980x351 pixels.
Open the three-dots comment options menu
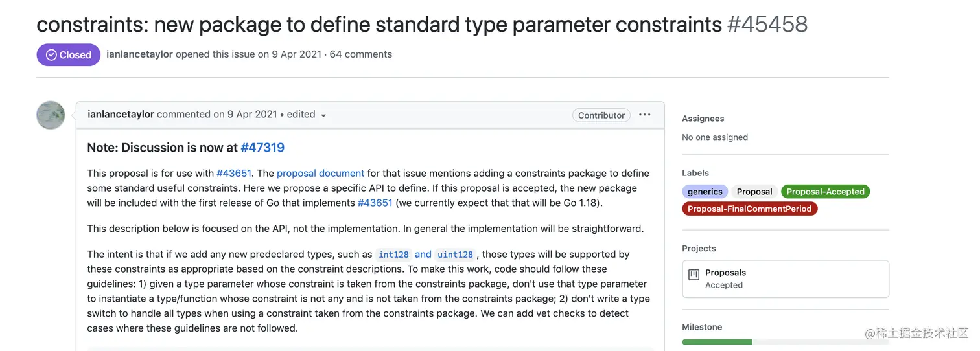click(644, 115)
